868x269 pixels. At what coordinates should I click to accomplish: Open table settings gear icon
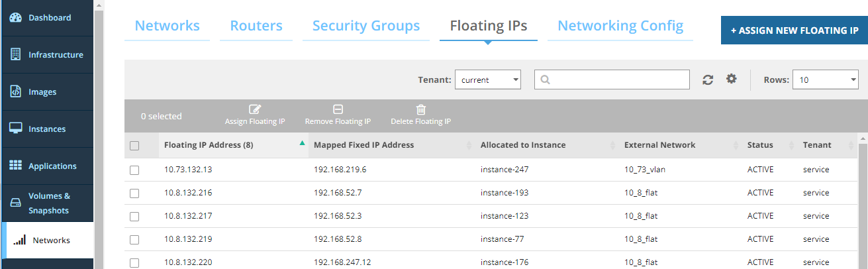(731, 79)
